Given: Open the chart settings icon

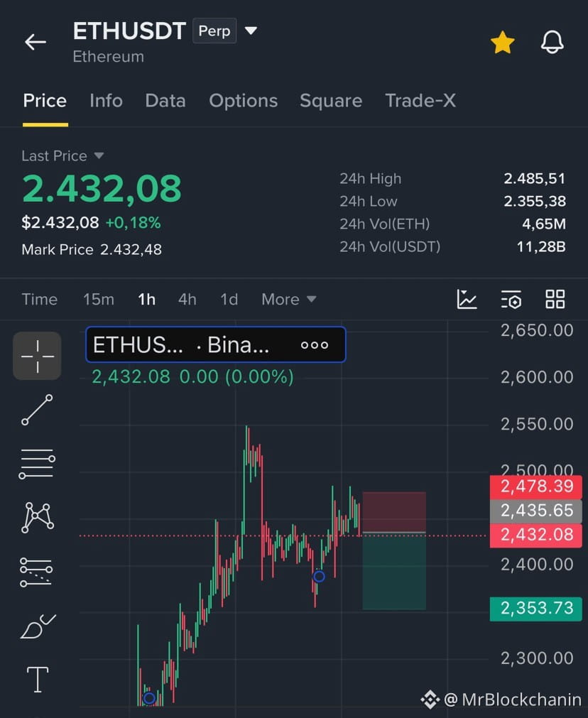Looking at the screenshot, I should [x=511, y=300].
